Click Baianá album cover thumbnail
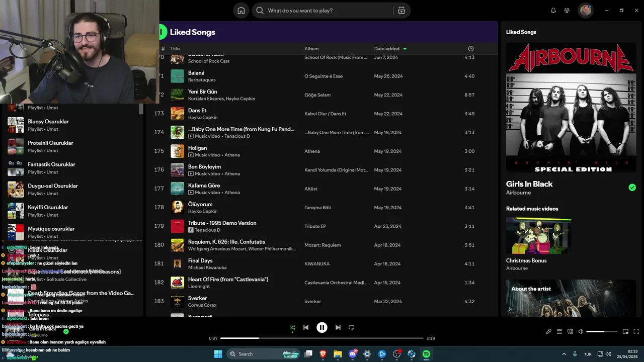Screen dimensions: 644x362 point(177,76)
